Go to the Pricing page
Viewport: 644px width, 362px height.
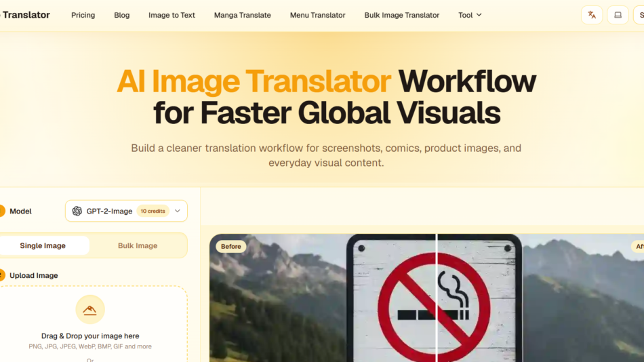(83, 15)
